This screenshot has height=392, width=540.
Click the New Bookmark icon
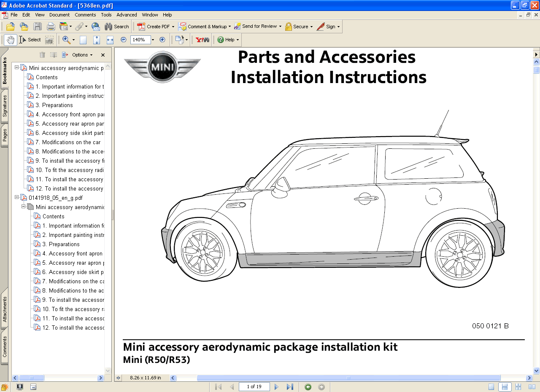tap(54, 55)
